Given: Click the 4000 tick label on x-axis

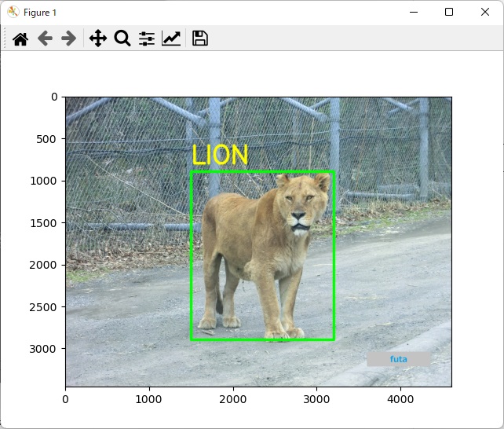Looking at the screenshot, I should tap(400, 399).
